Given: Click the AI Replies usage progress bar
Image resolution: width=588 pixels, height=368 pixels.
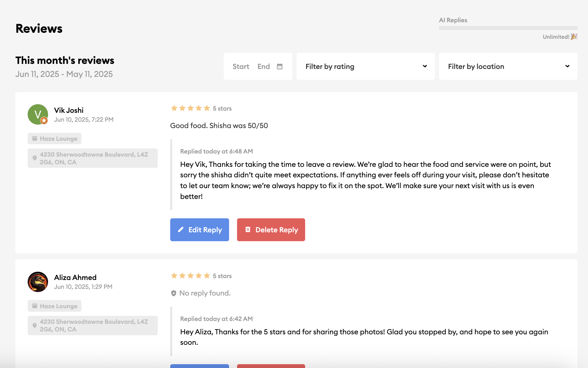Looking at the screenshot, I should pos(508,28).
